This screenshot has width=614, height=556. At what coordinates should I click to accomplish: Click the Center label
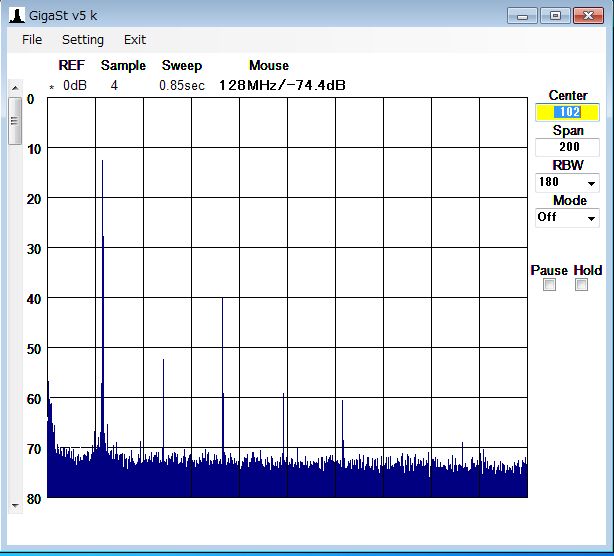(568, 95)
